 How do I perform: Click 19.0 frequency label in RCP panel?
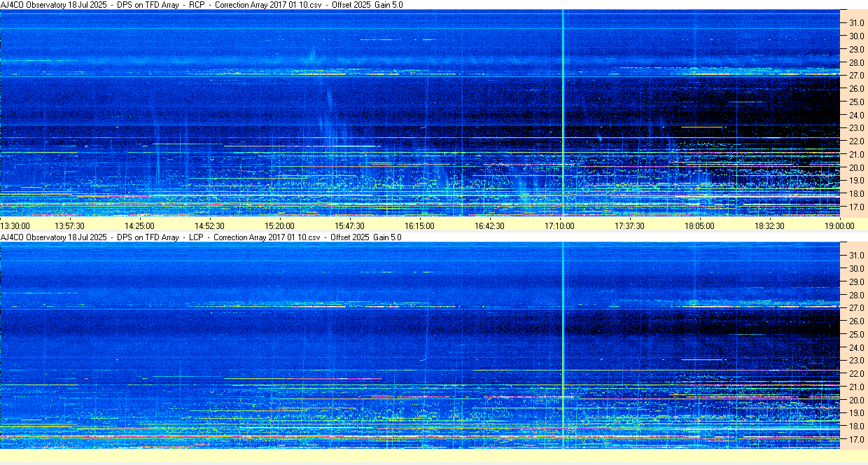click(x=856, y=181)
